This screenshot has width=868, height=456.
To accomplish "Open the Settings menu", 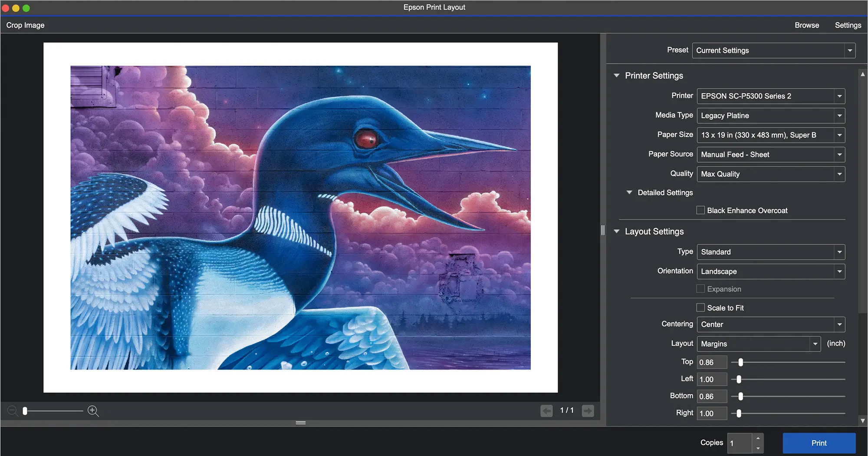I will [848, 25].
